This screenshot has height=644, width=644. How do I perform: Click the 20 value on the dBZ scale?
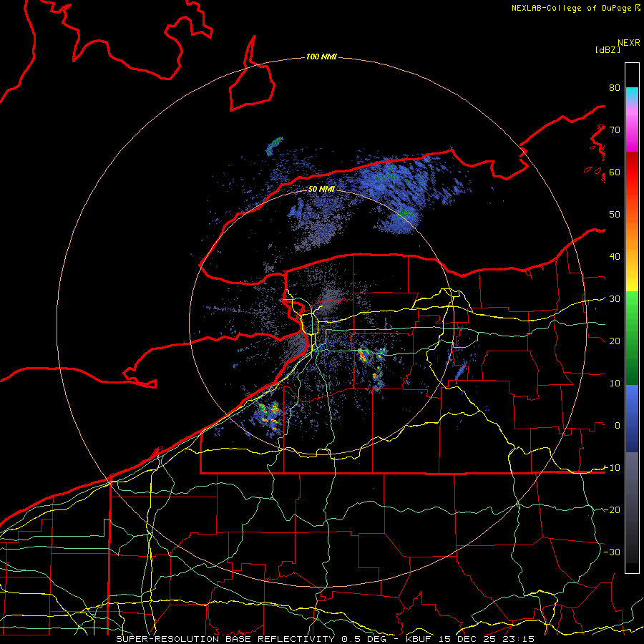point(615,341)
